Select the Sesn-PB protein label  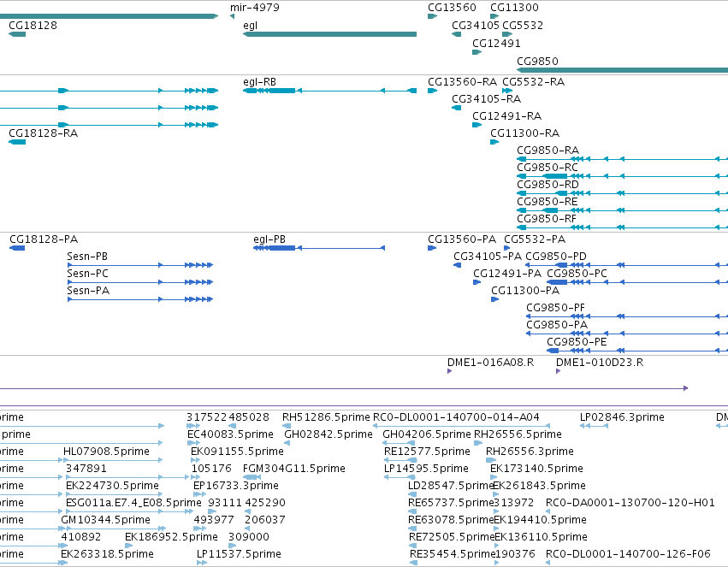87,257
